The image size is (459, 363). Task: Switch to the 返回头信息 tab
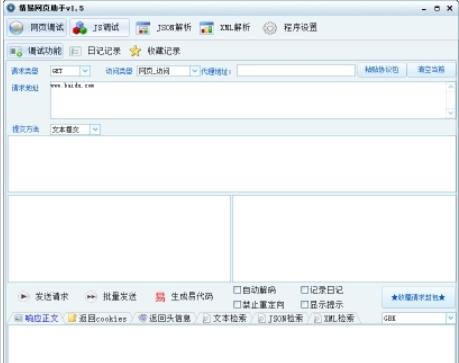point(165,318)
